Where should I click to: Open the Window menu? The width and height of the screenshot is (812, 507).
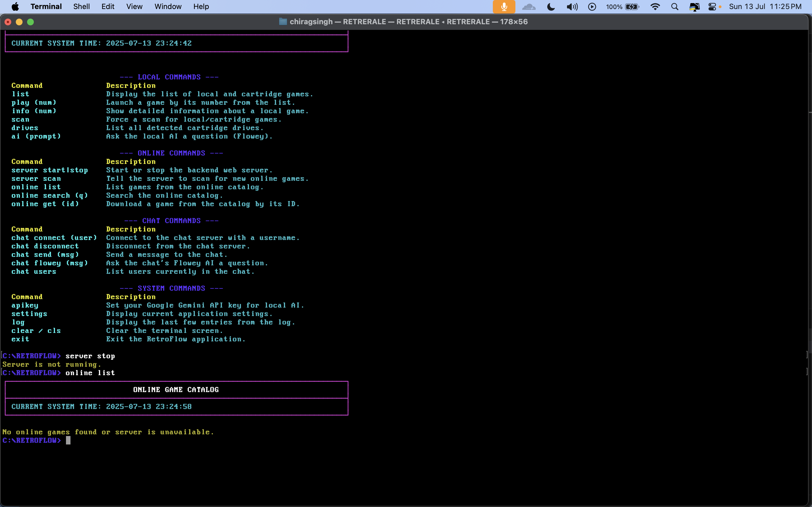168,7
